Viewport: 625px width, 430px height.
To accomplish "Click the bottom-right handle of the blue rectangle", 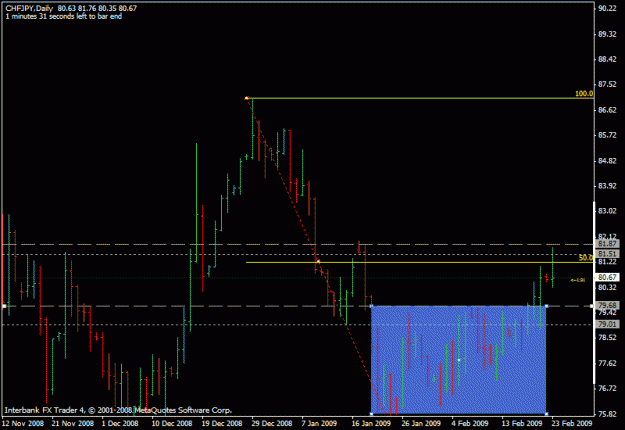I will coord(546,414).
